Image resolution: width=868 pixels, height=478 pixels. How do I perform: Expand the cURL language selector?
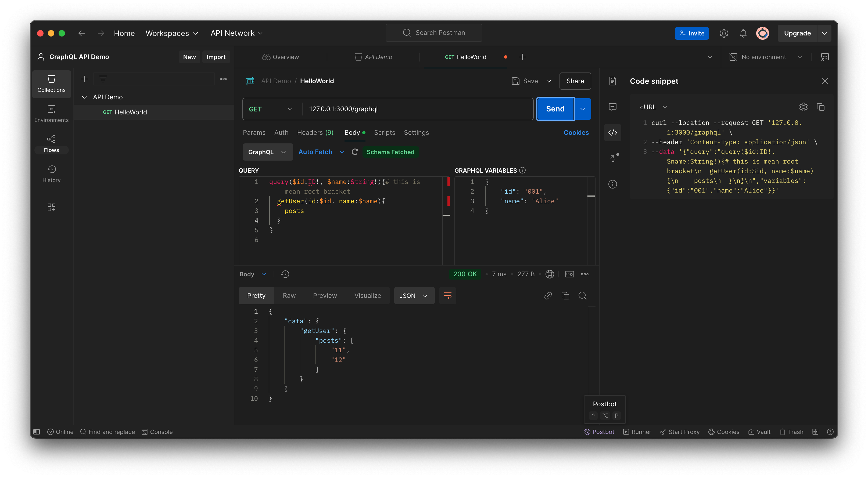pos(654,107)
